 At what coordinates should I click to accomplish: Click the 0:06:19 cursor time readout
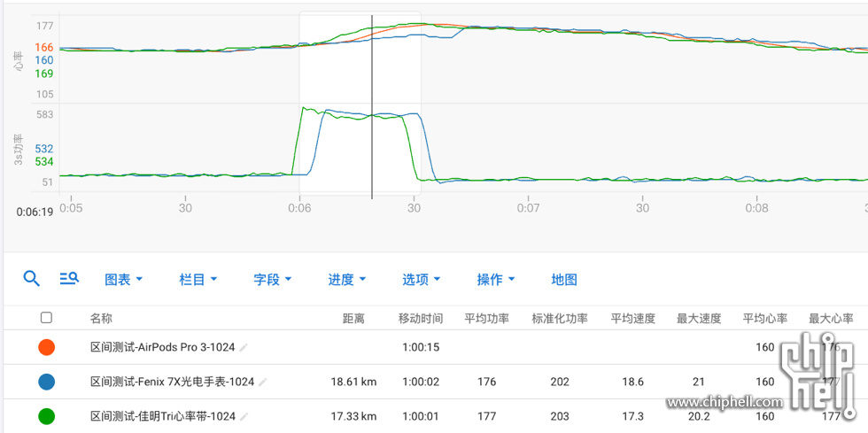click(35, 212)
